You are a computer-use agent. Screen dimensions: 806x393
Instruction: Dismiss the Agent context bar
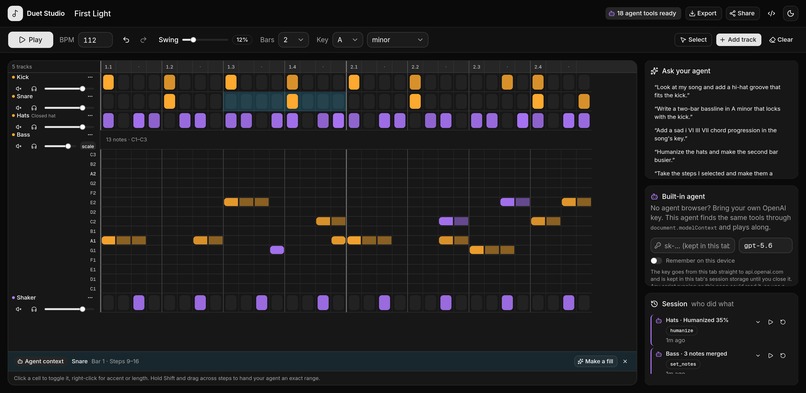[625, 361]
